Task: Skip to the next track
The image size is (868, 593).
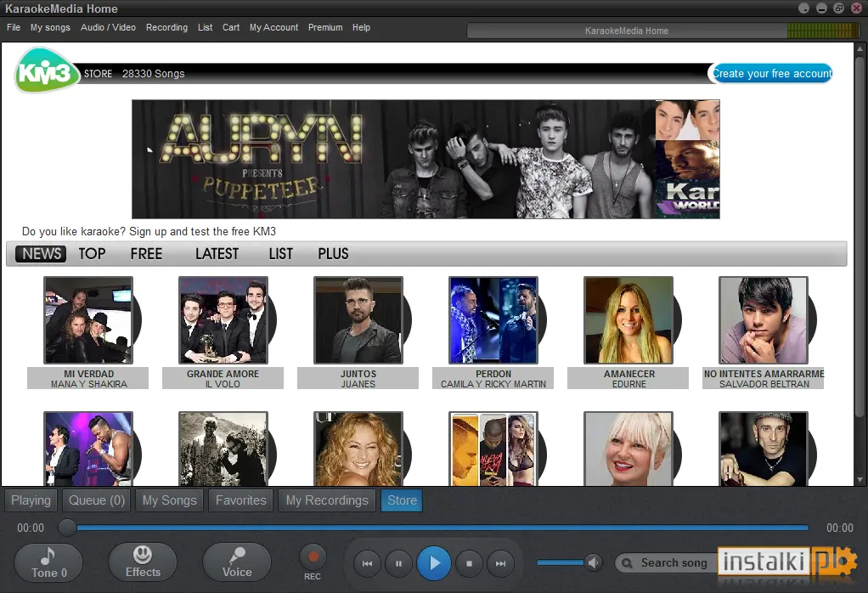Action: (x=501, y=563)
